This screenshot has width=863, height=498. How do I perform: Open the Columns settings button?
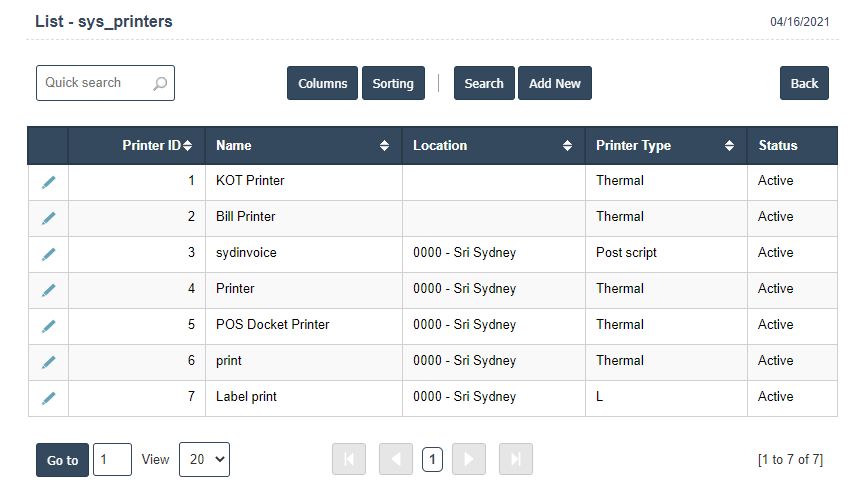click(x=322, y=84)
